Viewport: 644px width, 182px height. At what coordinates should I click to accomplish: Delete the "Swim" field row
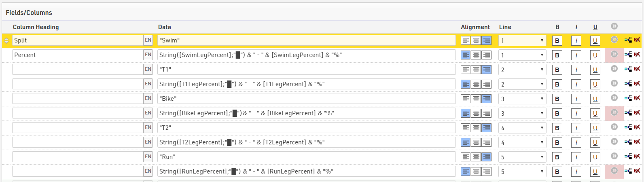click(637, 40)
